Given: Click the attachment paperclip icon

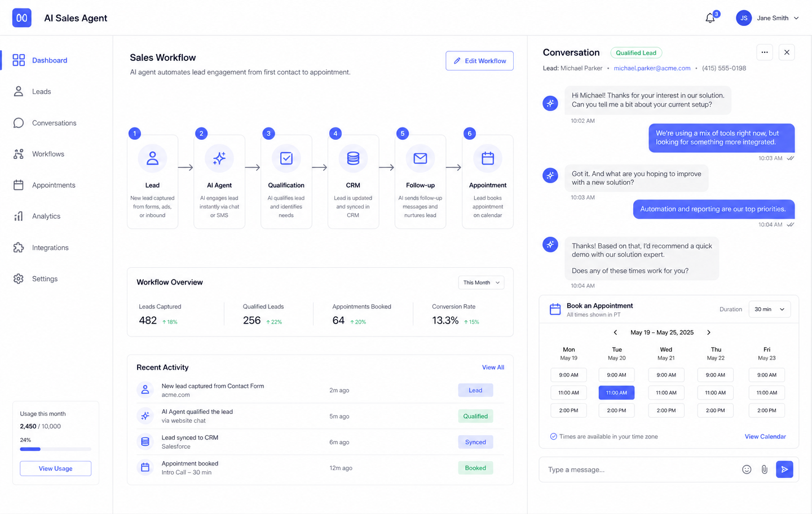Looking at the screenshot, I should click(764, 469).
